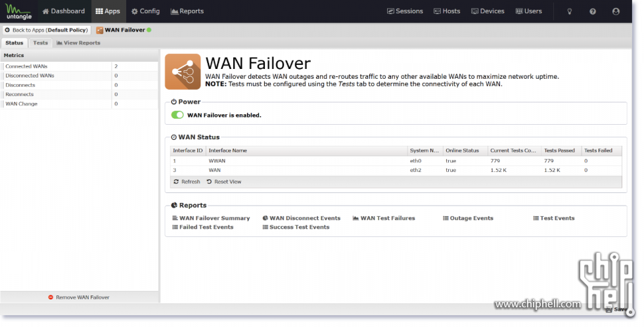The height and width of the screenshot is (327, 644).
Task: View active Sessions
Action: 405,11
